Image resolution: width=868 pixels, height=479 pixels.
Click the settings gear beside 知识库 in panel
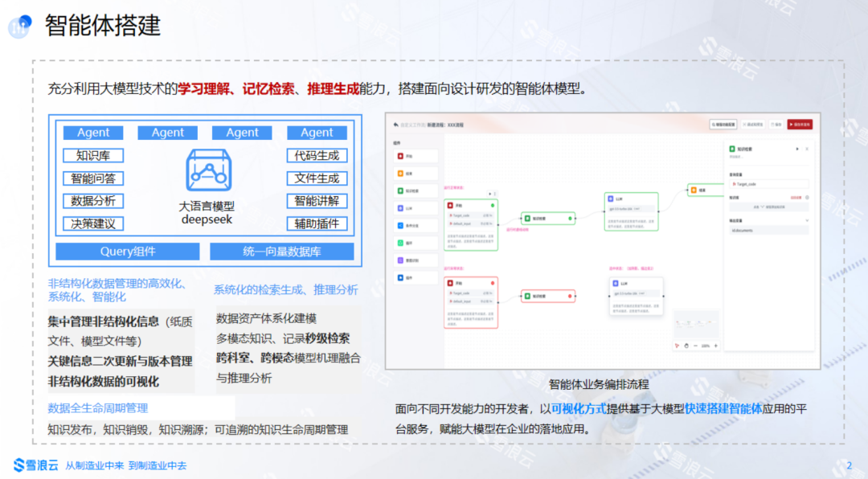[x=807, y=197]
